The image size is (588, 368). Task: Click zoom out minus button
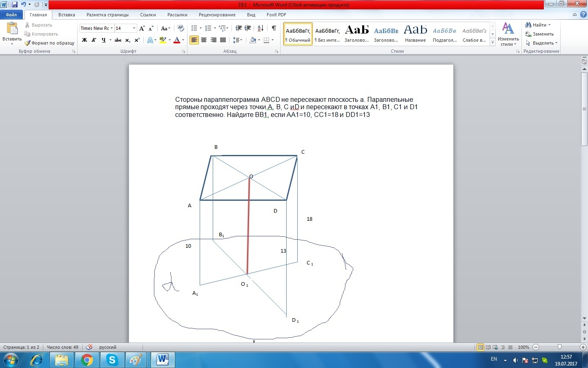(x=536, y=347)
